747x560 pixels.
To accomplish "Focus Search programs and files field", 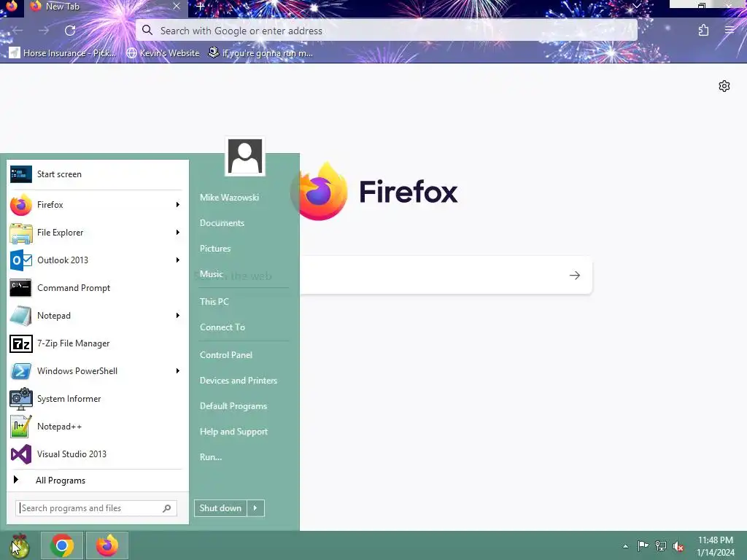I will [x=96, y=508].
